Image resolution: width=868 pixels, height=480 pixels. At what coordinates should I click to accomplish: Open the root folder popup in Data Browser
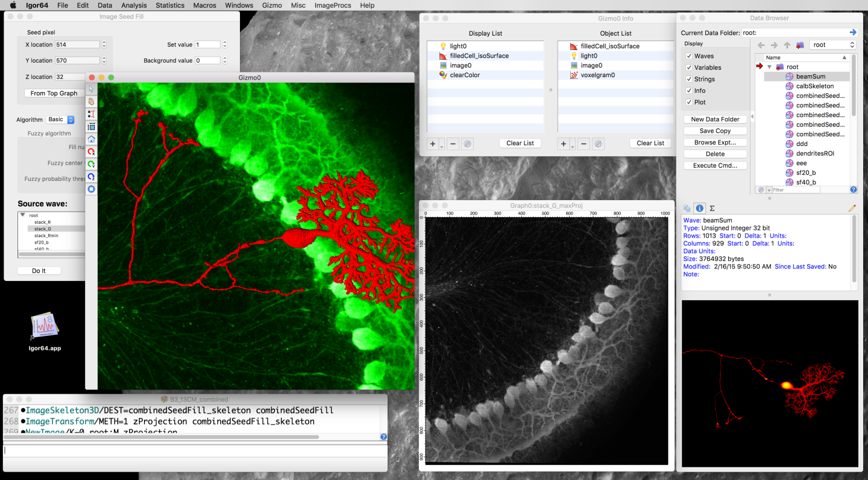click(833, 45)
